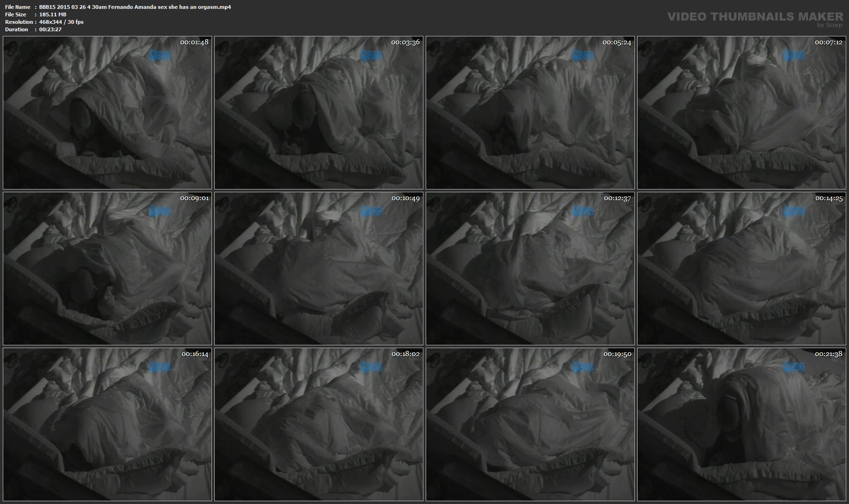Click the thumbnail marked 00:16:14
This screenshot has height=504, width=849.
point(107,424)
